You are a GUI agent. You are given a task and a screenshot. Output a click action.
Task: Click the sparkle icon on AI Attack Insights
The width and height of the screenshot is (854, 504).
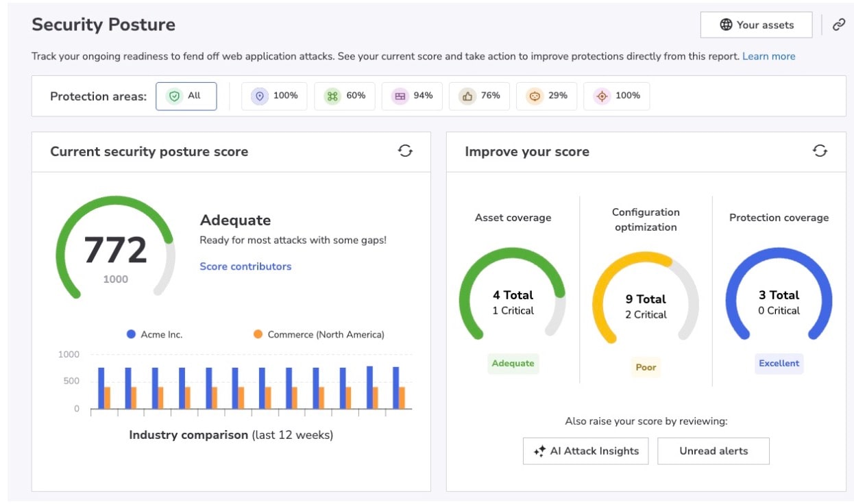(x=539, y=451)
